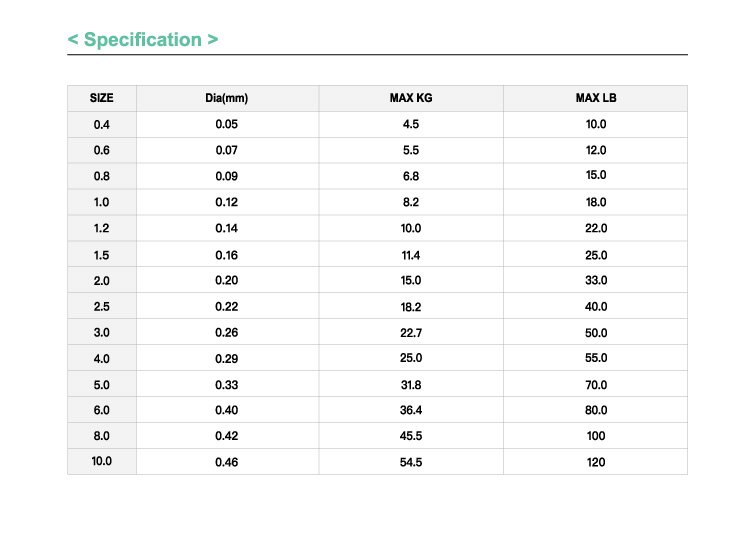The image size is (749, 560).
Task: Click the diameter value 0.16
Action: pyautogui.click(x=226, y=255)
